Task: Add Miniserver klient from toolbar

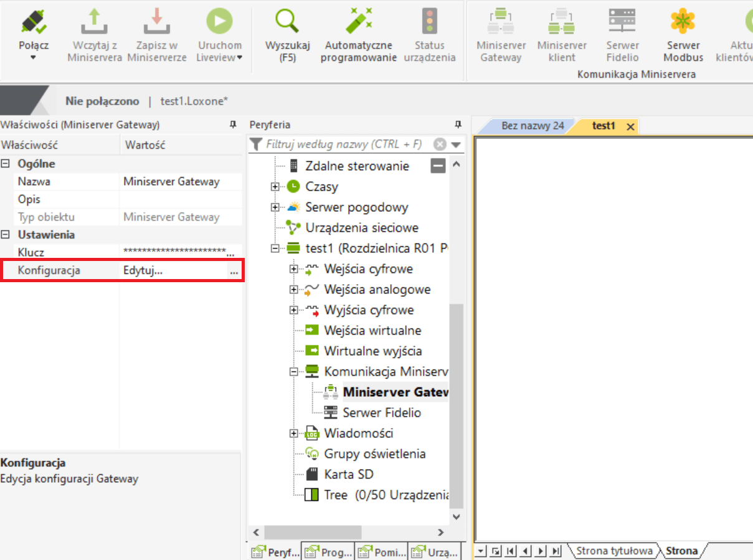Action: 562,22
